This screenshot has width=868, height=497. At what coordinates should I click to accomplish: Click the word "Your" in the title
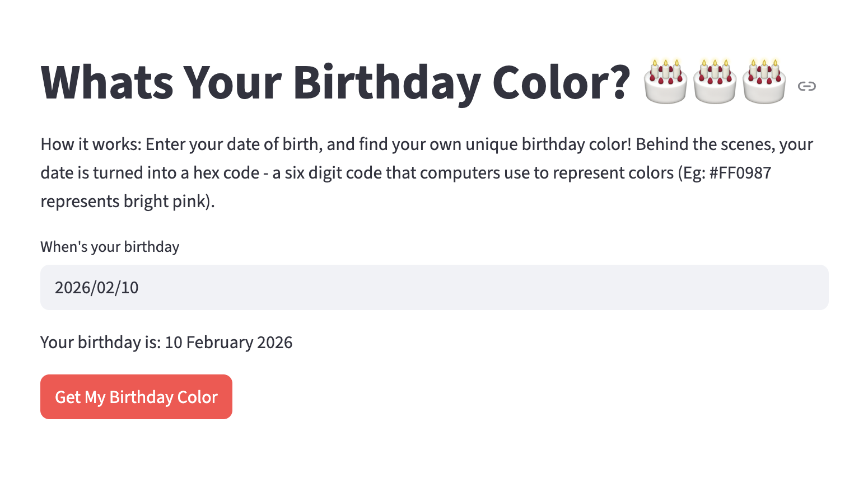coord(232,83)
